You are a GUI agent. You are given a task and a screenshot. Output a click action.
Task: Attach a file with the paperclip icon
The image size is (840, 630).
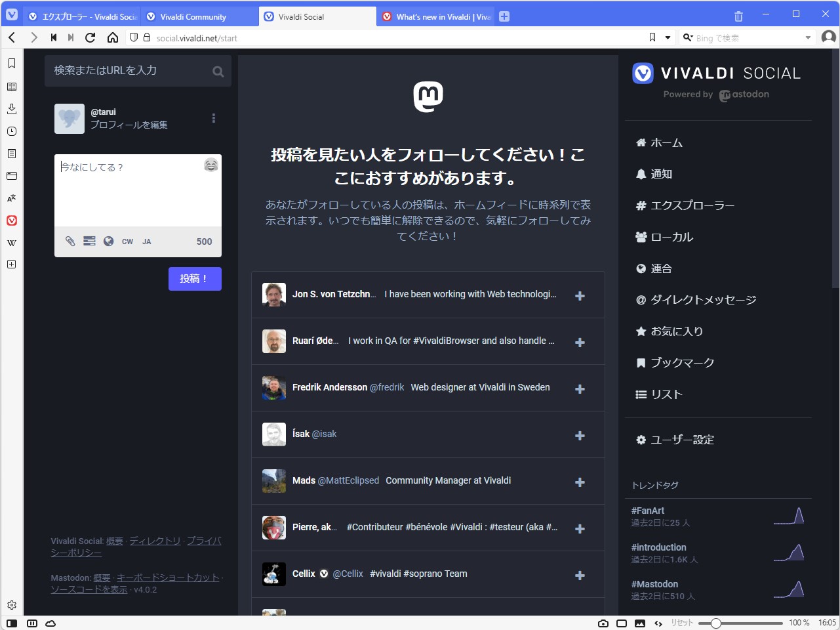(x=70, y=241)
